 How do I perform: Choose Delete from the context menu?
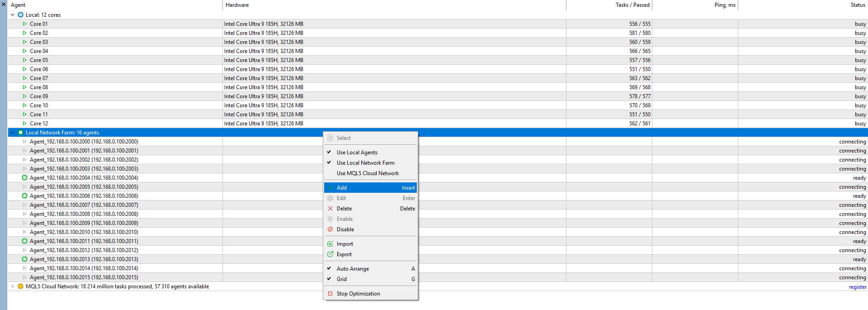point(371,209)
